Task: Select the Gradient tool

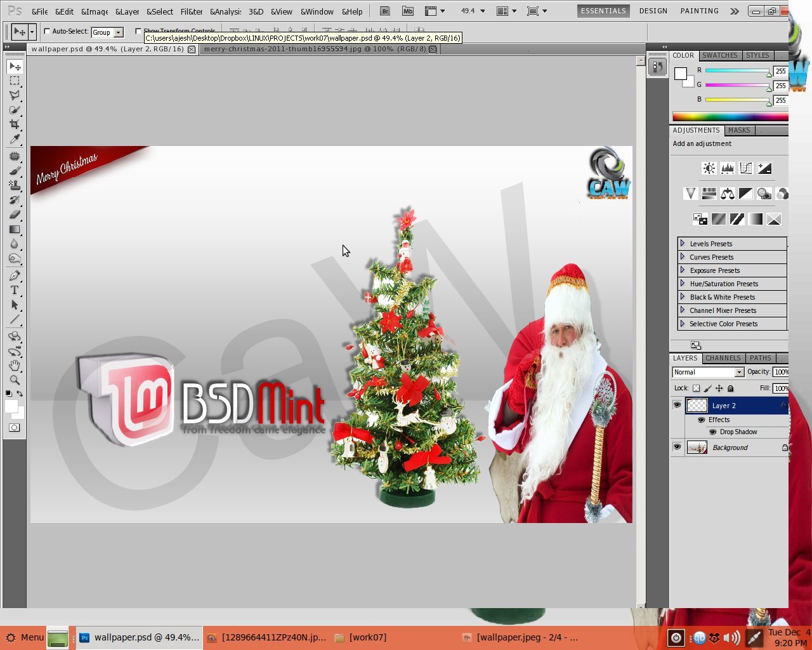Action: point(15,229)
